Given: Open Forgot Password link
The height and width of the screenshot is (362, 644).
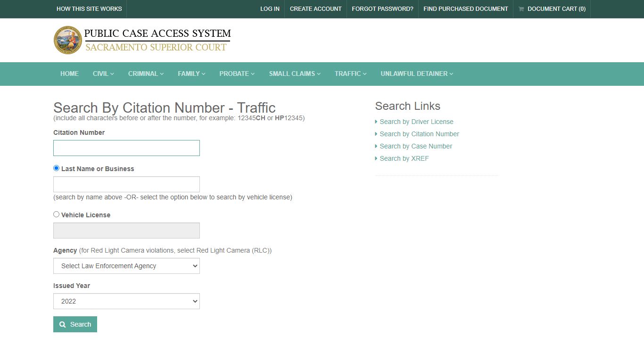Looking at the screenshot, I should coord(382,9).
